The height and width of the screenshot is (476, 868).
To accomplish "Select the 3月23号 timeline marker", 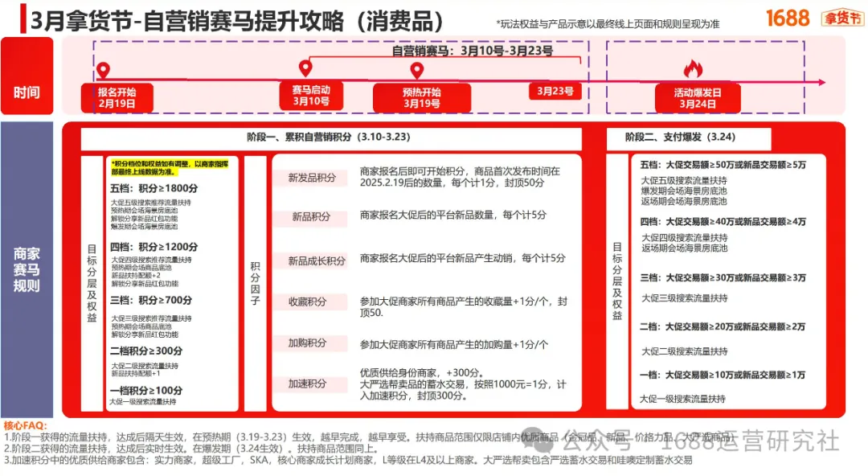I will pyautogui.click(x=555, y=92).
